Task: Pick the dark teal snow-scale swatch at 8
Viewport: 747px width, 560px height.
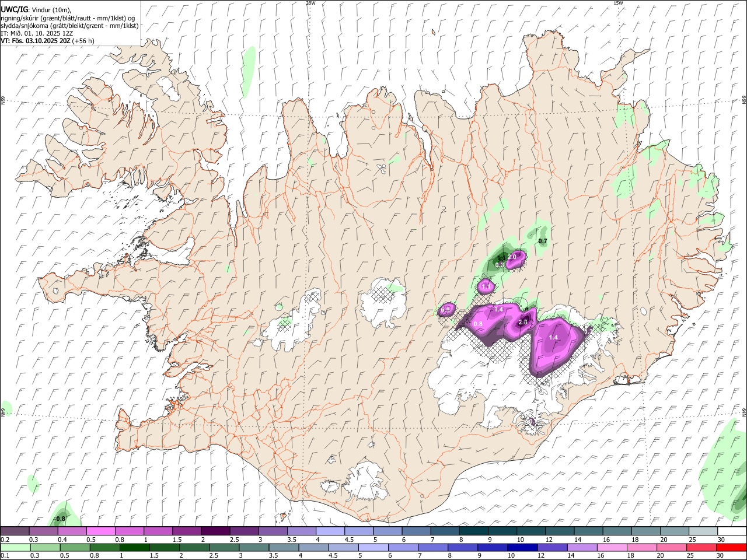Action: click(473, 531)
